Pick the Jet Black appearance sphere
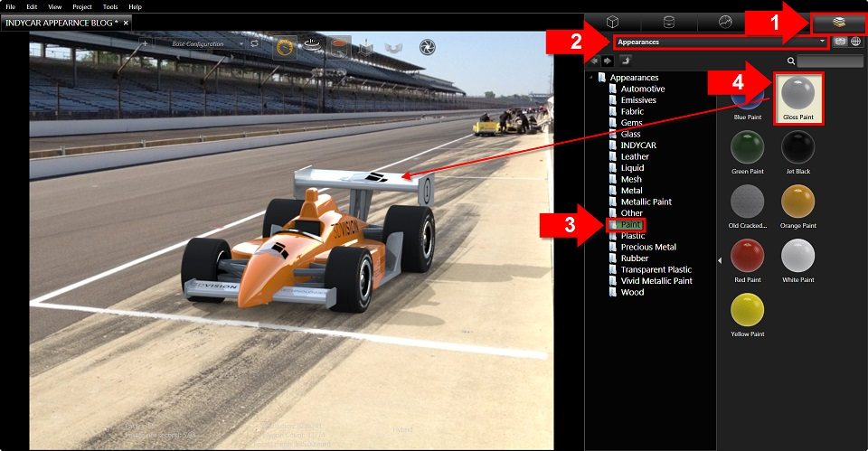This screenshot has width=868, height=451. 798,146
